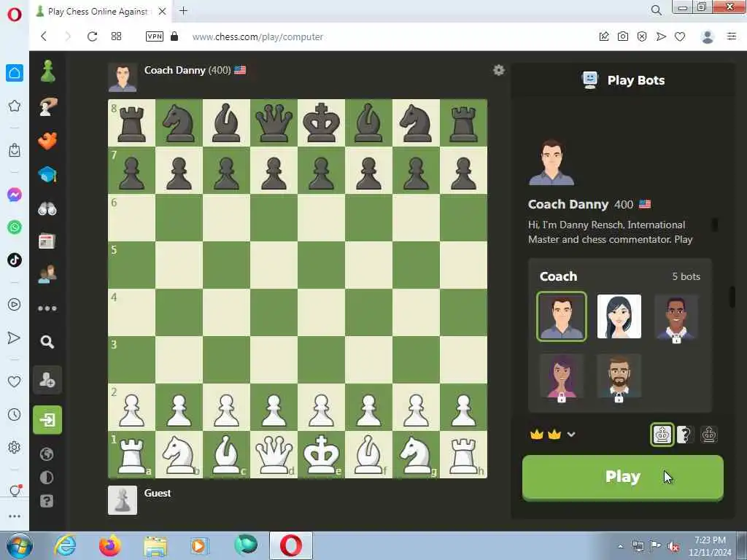The height and width of the screenshot is (560, 747).
Task: Open Opera tab search magnifier
Action: [x=656, y=10]
